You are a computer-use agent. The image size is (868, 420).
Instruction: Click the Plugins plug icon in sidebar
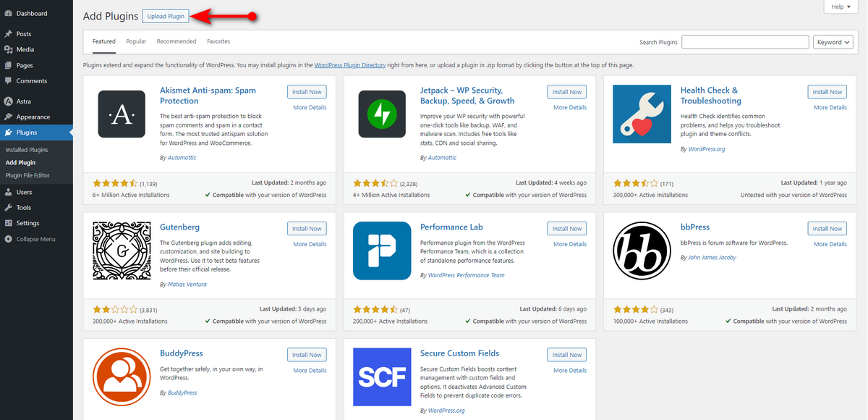click(x=8, y=133)
